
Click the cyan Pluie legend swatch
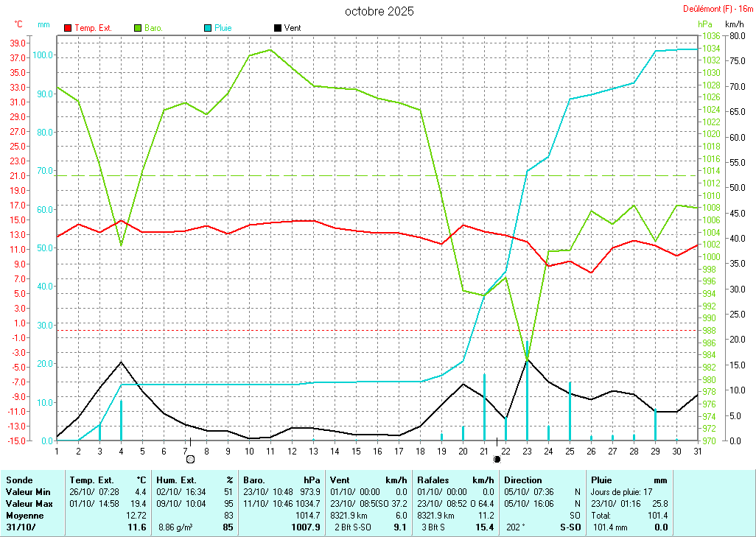pos(208,28)
